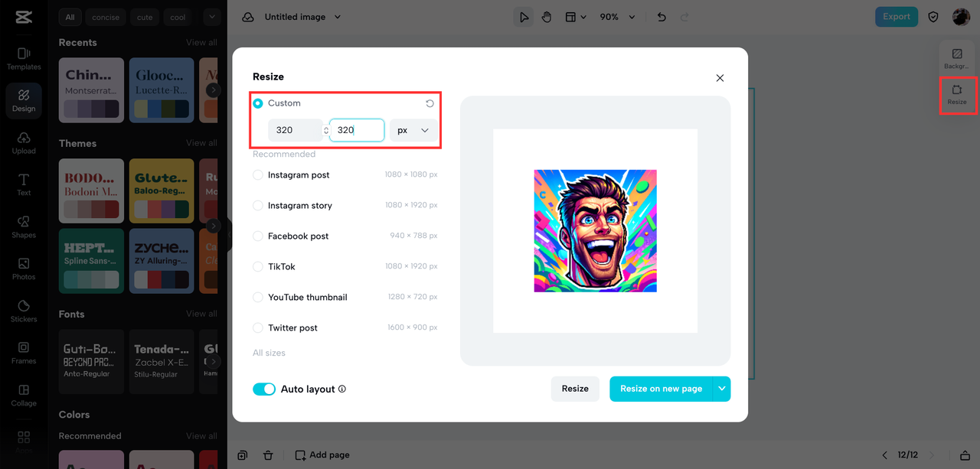Open the layout grid dropdown in toolbar

tap(575, 17)
